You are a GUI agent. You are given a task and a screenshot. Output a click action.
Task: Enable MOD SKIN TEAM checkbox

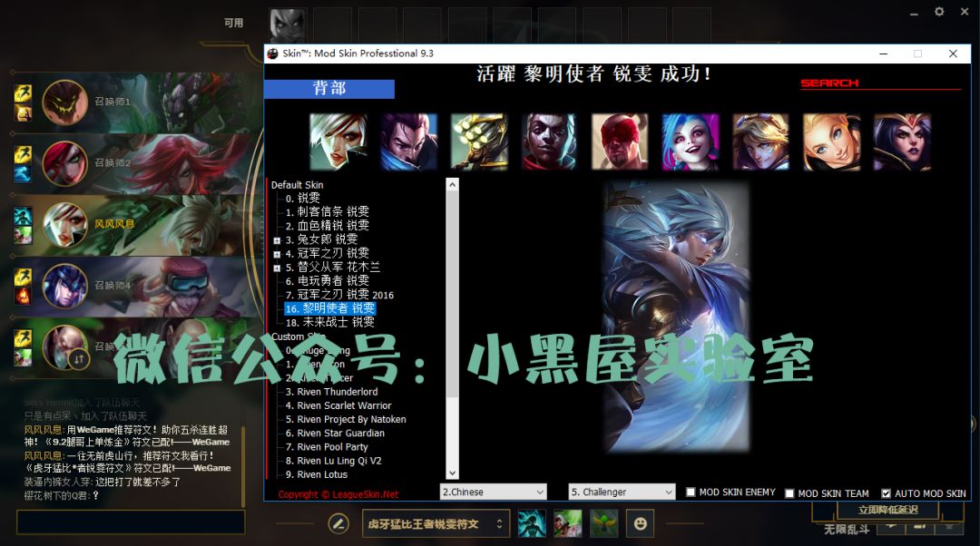pos(789,493)
